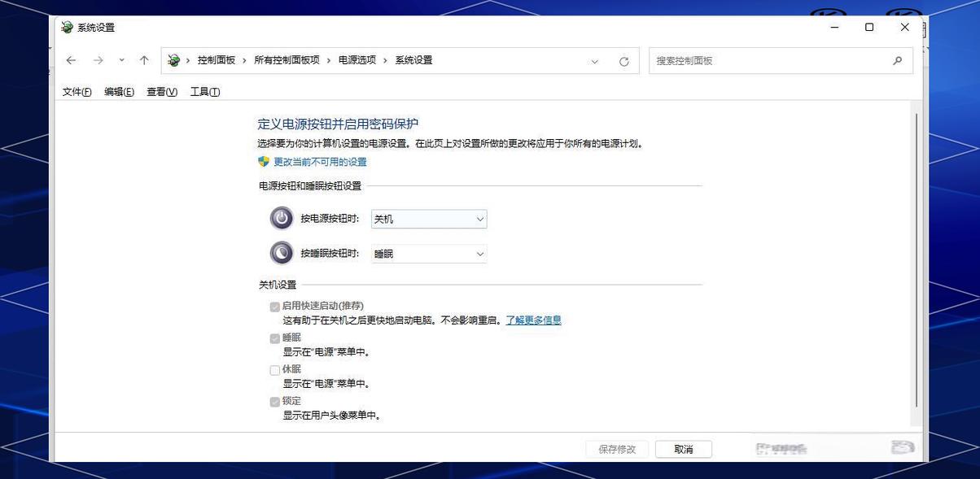The height and width of the screenshot is (479, 980).
Task: Click the refresh icon in address bar
Action: [624, 60]
